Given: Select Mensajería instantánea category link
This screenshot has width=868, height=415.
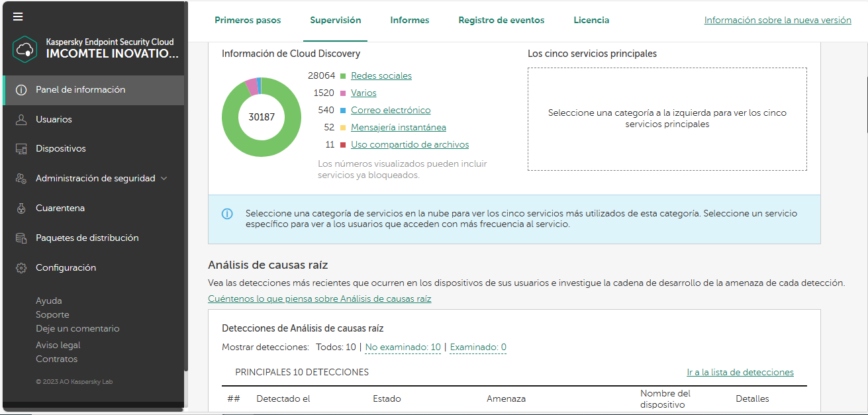Looking at the screenshot, I should tap(399, 128).
